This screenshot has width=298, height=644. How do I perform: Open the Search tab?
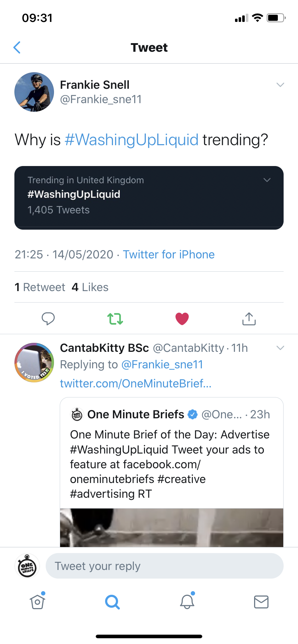(x=112, y=602)
